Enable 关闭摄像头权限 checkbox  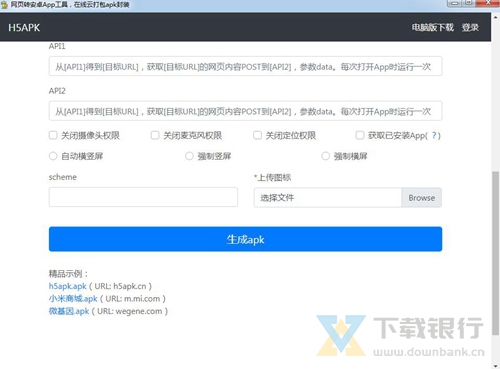click(x=53, y=135)
